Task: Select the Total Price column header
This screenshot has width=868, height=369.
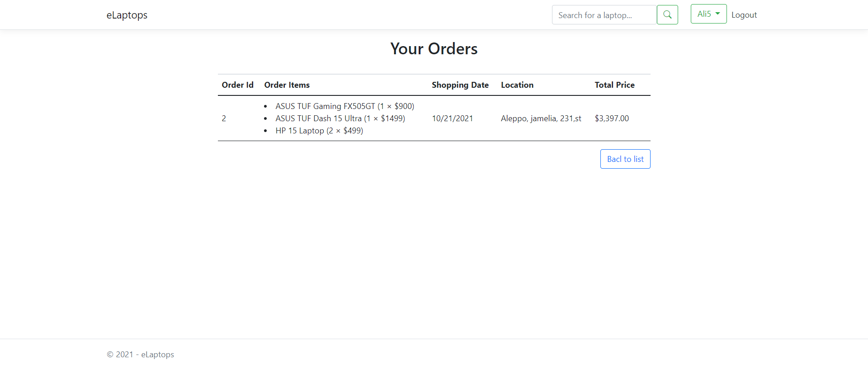Action: tap(614, 85)
